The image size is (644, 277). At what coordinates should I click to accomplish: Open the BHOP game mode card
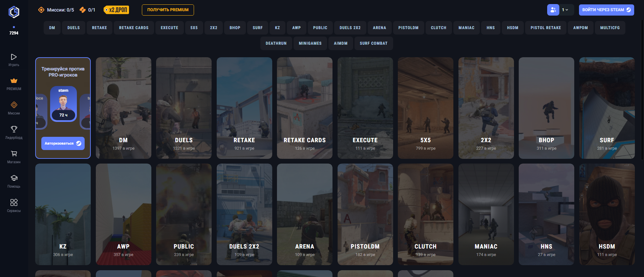[546, 108]
